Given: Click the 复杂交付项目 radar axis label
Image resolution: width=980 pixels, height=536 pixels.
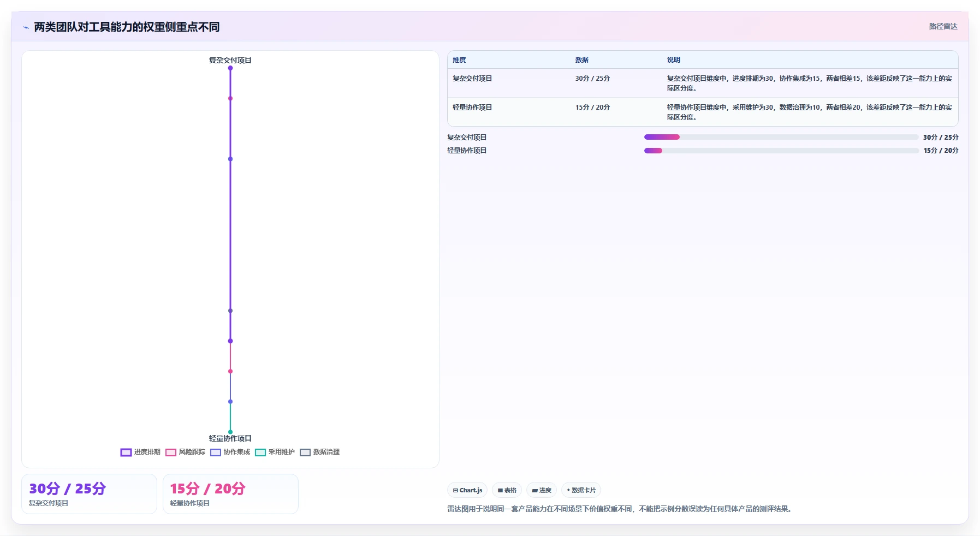Looking at the screenshot, I should (x=230, y=61).
